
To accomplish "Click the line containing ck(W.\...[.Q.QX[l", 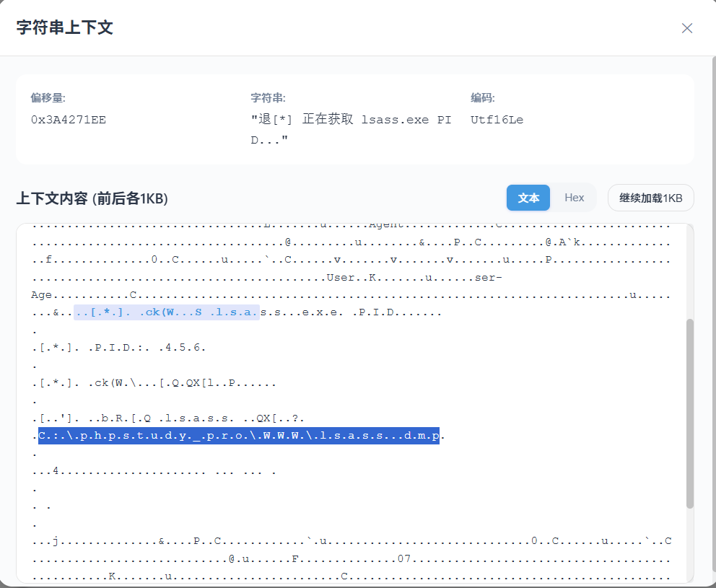I will (x=154, y=383).
